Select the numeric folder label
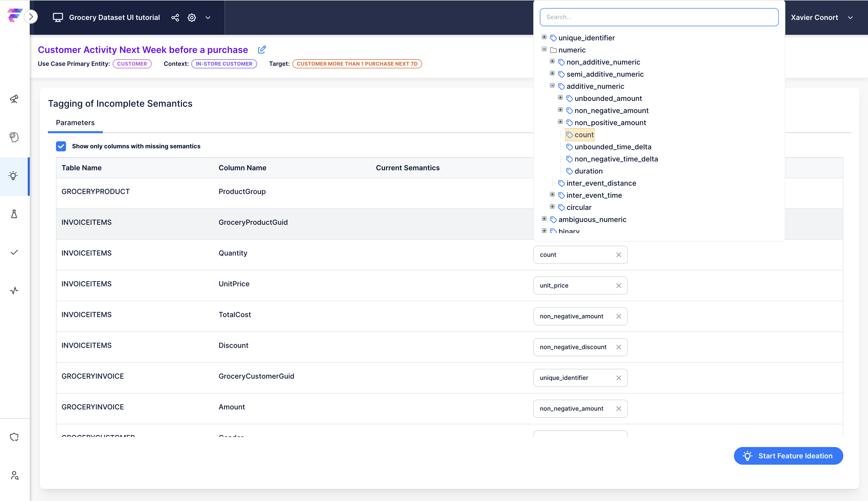 (572, 50)
